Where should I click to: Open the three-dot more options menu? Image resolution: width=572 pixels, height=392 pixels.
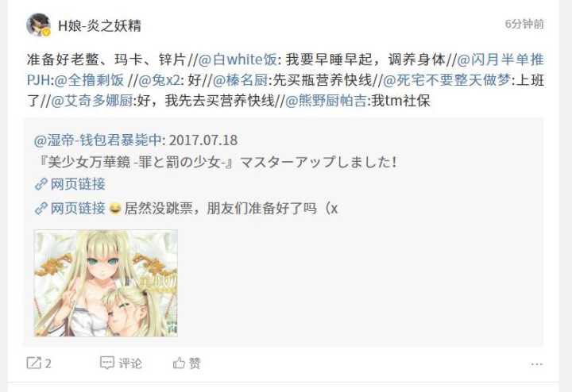tap(536, 364)
